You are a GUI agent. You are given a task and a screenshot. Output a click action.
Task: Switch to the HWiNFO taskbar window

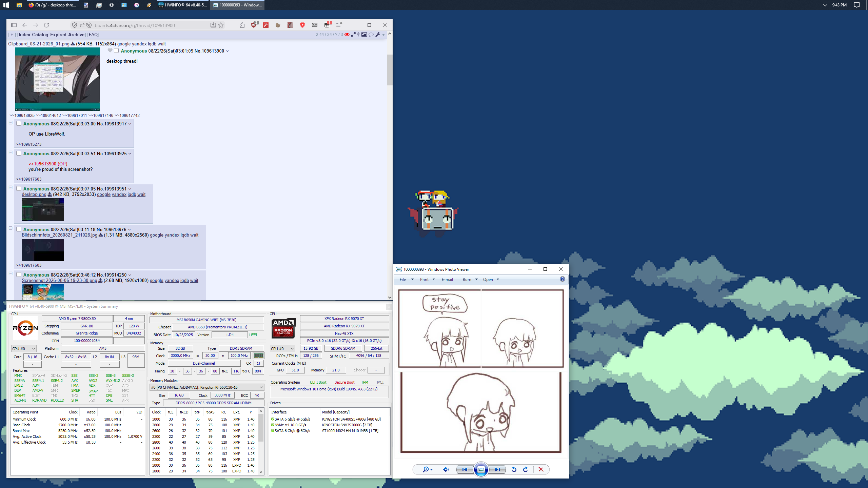[x=182, y=5]
